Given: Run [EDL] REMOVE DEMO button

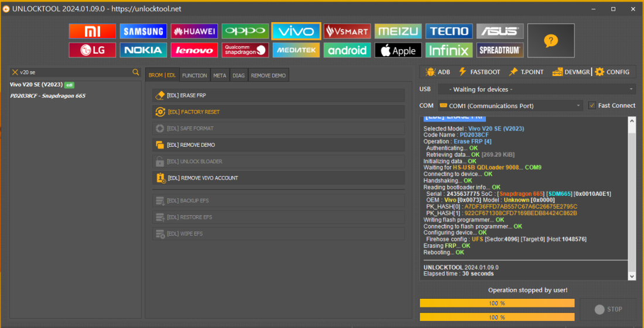Looking at the screenshot, I should click(x=279, y=145).
